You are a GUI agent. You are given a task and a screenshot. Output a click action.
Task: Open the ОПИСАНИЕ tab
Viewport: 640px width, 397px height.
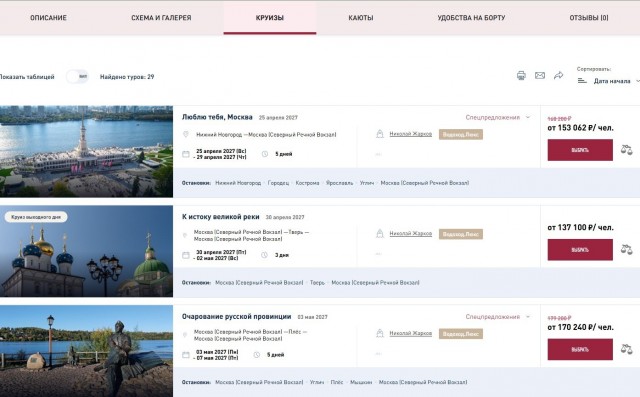point(48,18)
